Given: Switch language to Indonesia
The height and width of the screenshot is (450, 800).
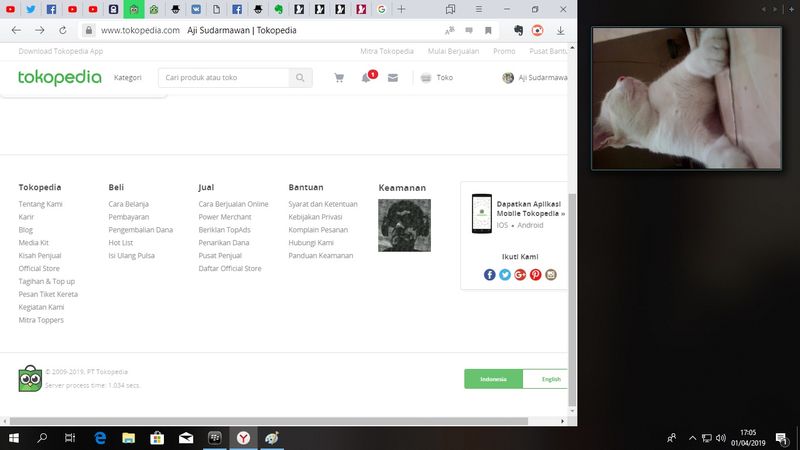Looking at the screenshot, I should click(x=493, y=379).
